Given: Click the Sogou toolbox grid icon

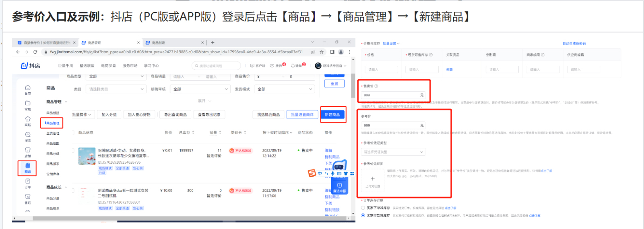Looking at the screenshot, I should click(x=352, y=173).
